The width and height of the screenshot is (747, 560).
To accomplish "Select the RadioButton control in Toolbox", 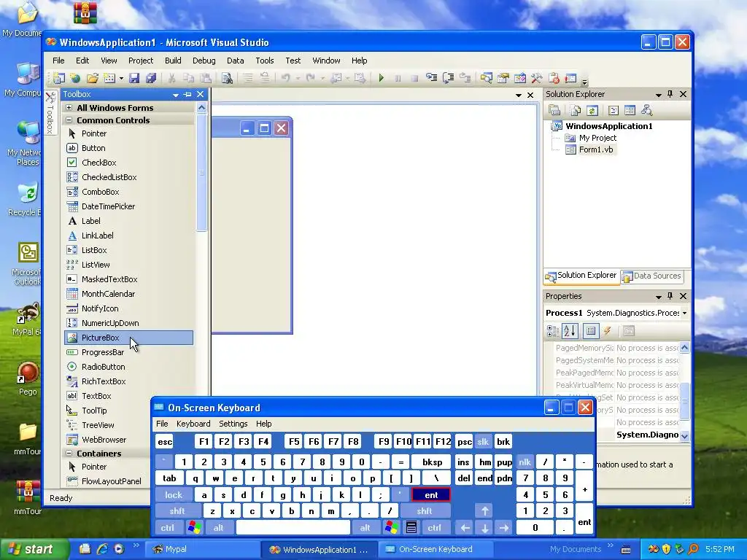I will (128, 367).
